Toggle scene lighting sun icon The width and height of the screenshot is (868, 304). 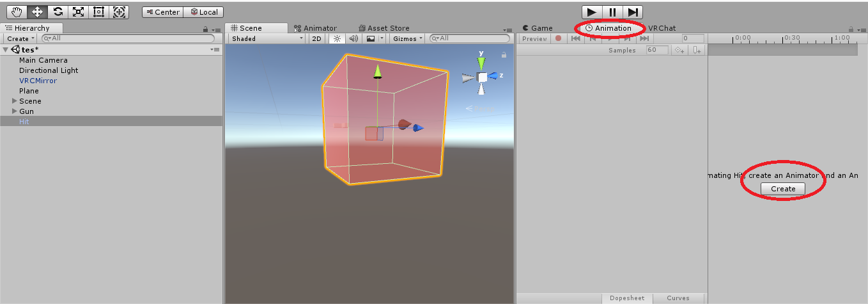pyautogui.click(x=337, y=38)
